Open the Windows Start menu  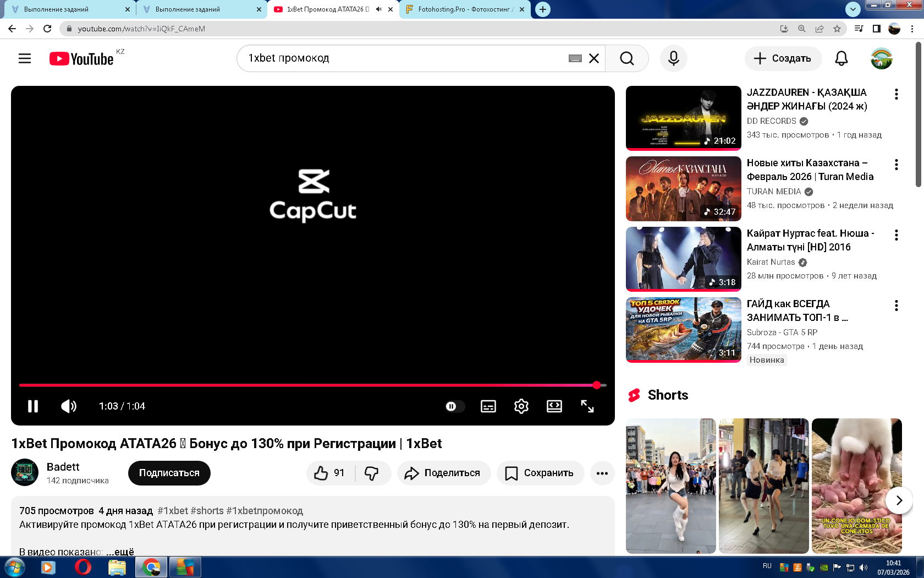(15, 567)
